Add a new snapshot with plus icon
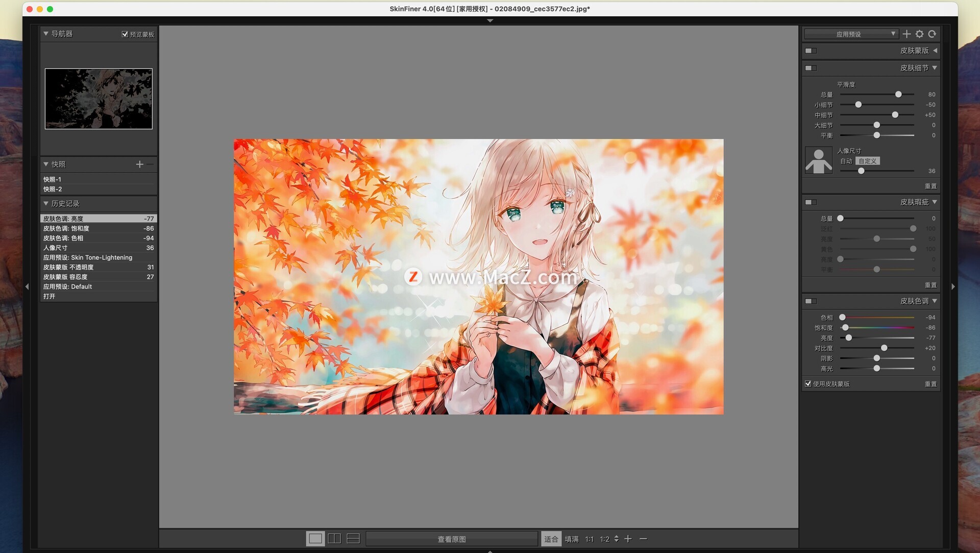Screen dimensions: 980x553 (x=139, y=164)
